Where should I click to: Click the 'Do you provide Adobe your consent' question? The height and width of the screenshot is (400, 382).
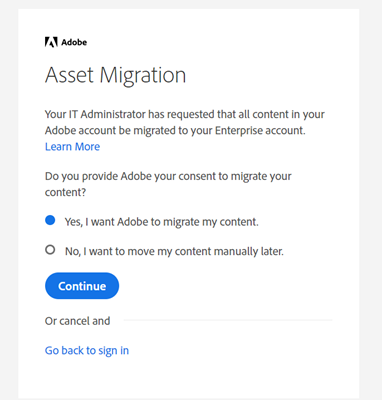tap(168, 184)
